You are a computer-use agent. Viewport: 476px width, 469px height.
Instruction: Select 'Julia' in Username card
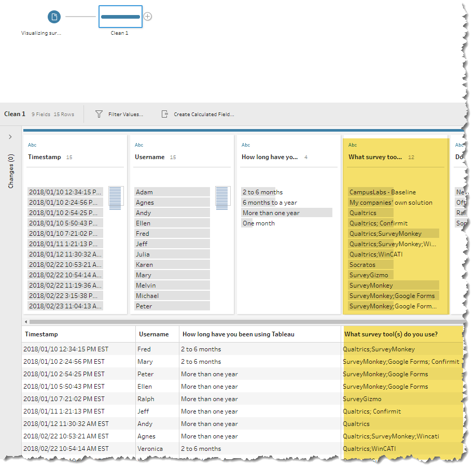pyautogui.click(x=172, y=254)
